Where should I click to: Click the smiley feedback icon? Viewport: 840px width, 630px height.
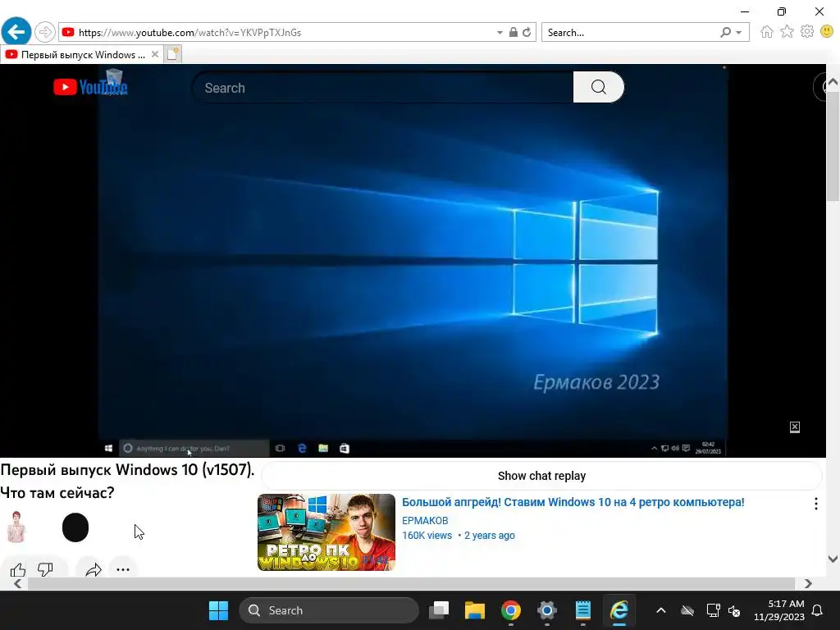click(827, 32)
